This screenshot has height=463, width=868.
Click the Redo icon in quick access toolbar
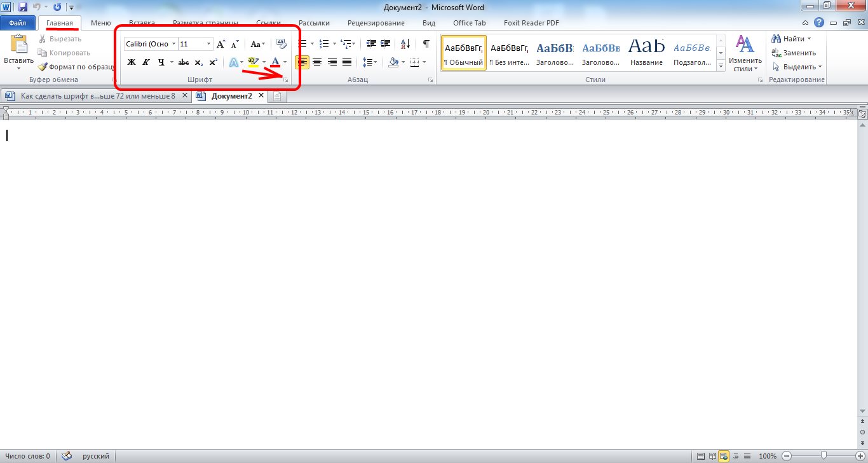pos(57,7)
